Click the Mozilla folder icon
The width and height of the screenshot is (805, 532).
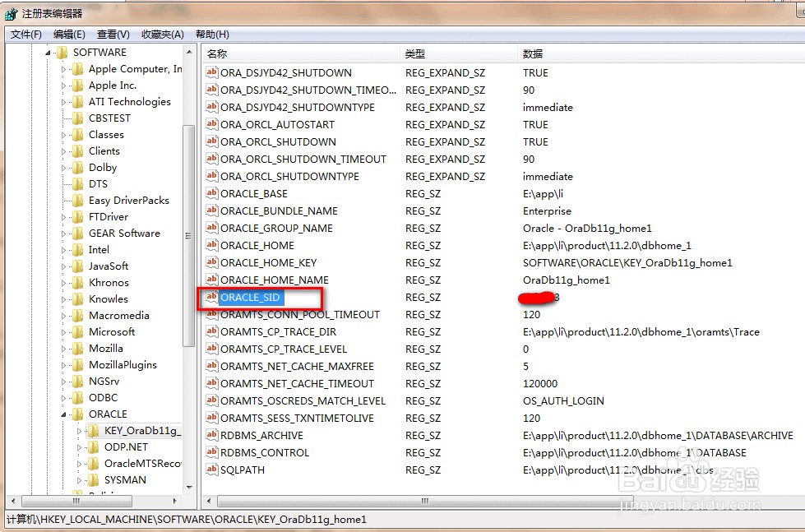[78, 348]
